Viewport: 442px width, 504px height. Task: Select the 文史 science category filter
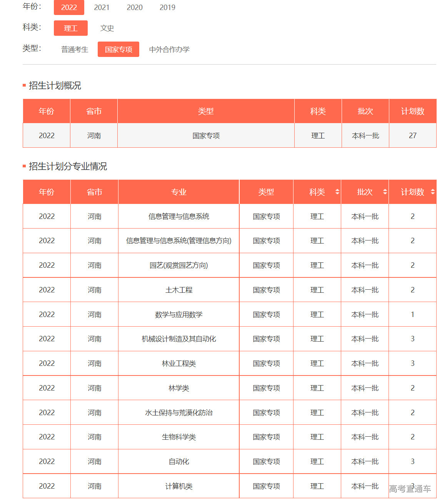107,28
